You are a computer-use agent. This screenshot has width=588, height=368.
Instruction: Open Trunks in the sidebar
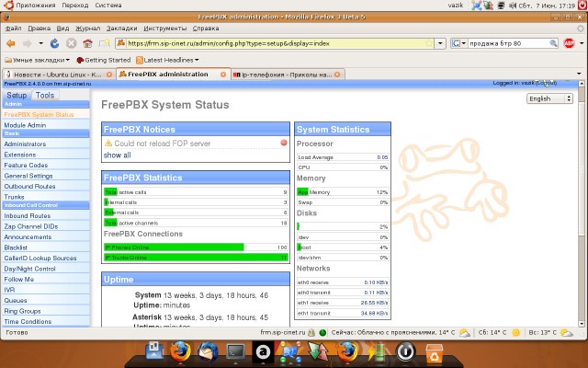pos(14,197)
